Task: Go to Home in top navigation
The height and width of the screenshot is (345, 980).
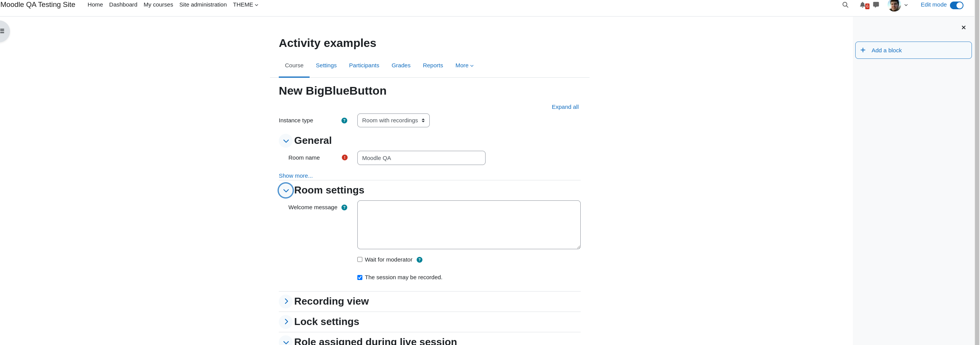Action: click(x=95, y=5)
